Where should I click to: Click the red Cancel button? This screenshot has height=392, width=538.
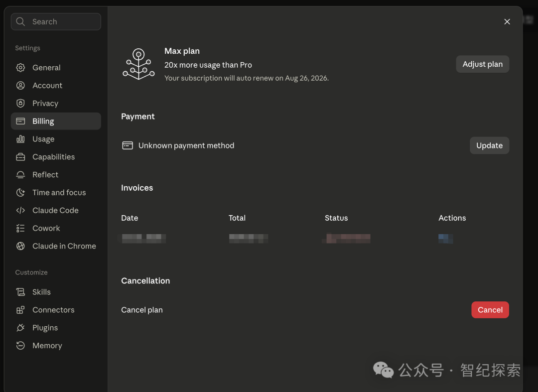pos(490,310)
